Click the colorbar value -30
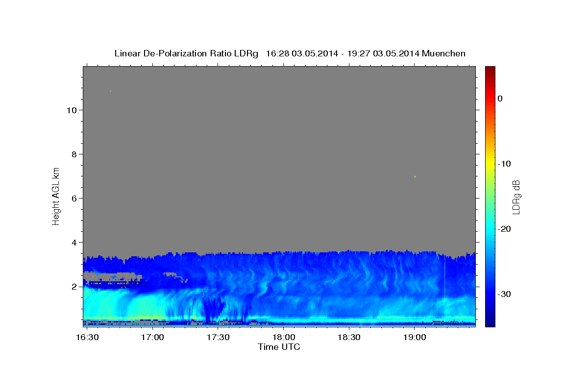Screen dimensions: 588x392 504,294
